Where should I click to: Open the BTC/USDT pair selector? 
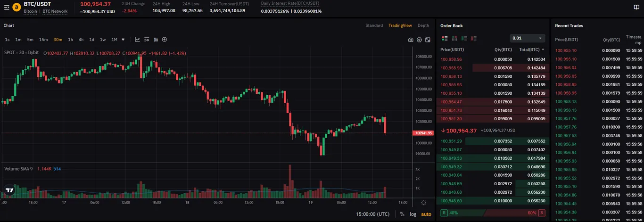pyautogui.click(x=37, y=4)
